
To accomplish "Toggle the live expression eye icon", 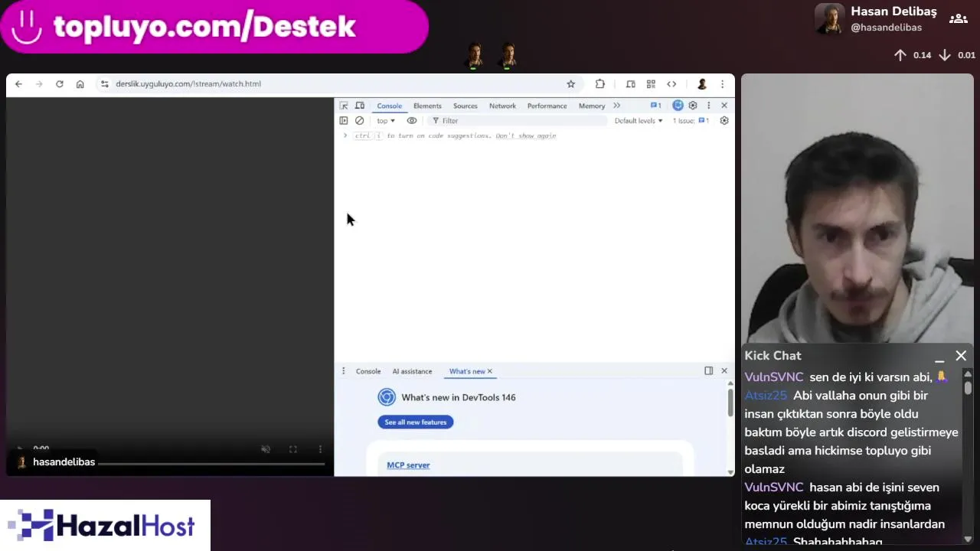I will click(412, 121).
